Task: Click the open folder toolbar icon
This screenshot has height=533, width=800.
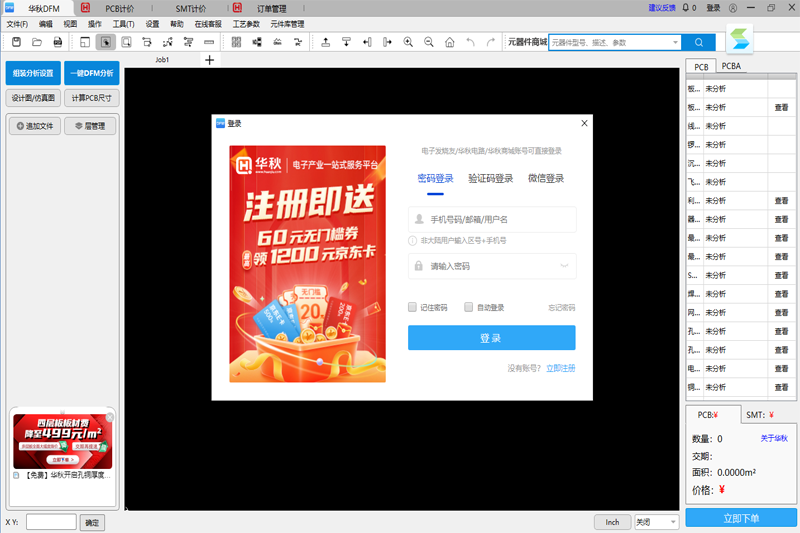Action: tap(37, 42)
